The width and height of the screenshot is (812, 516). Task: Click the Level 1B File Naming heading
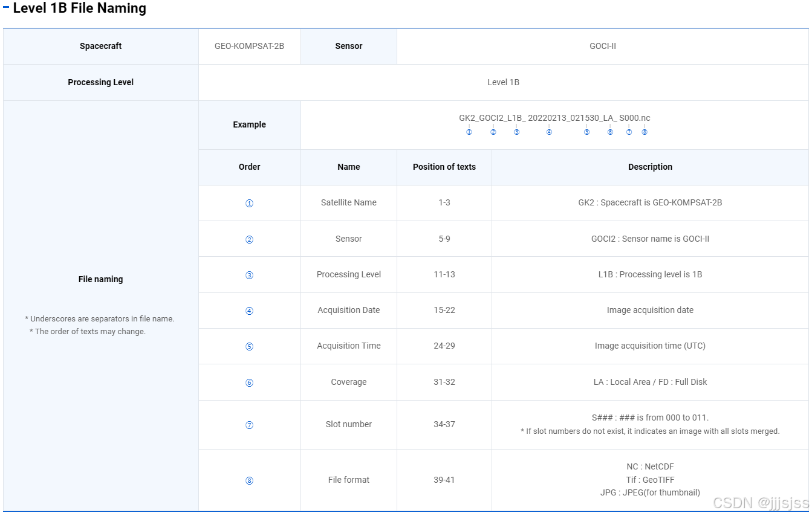tap(79, 8)
